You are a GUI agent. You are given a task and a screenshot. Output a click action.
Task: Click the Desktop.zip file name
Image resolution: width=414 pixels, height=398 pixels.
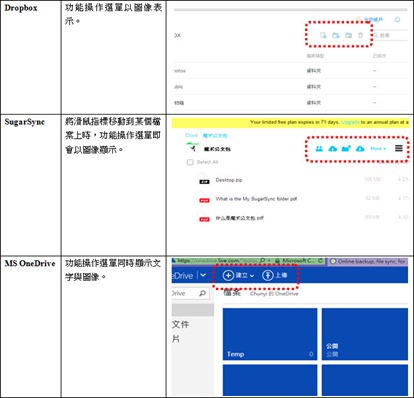(229, 180)
